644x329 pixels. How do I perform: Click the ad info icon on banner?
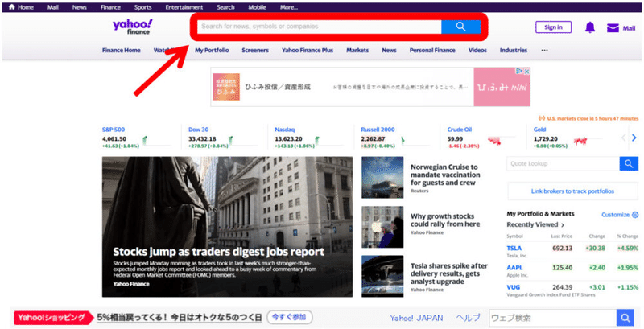pyautogui.click(x=519, y=71)
